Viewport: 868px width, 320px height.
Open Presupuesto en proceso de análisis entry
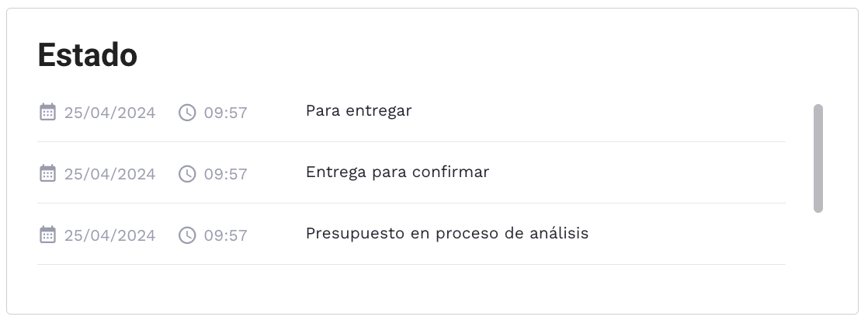(x=447, y=234)
